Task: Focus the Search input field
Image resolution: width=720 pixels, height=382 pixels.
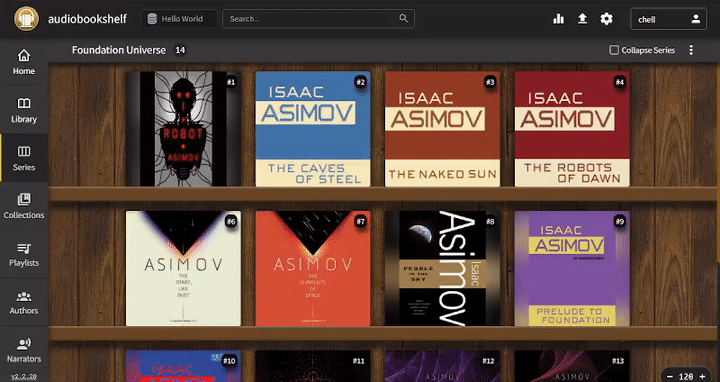Action: coord(318,19)
